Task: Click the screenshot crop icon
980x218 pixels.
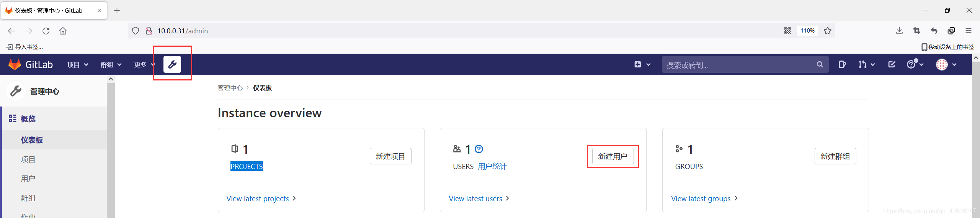Action: tap(917, 31)
